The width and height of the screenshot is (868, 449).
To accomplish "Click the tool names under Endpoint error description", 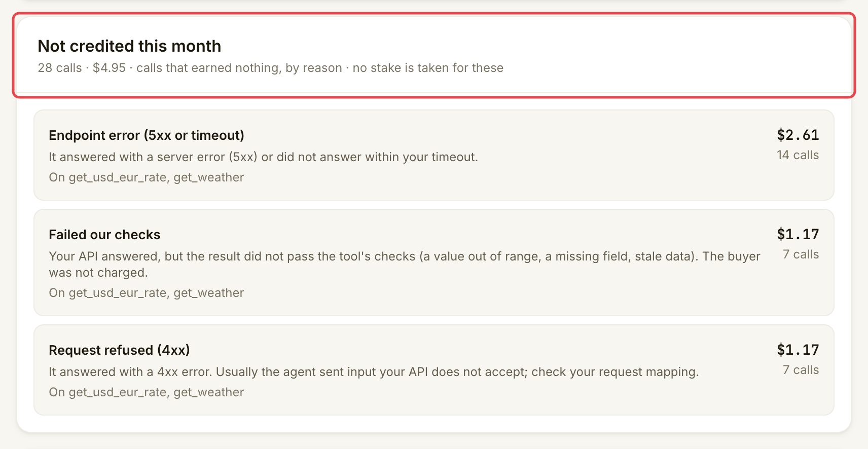I will point(147,177).
